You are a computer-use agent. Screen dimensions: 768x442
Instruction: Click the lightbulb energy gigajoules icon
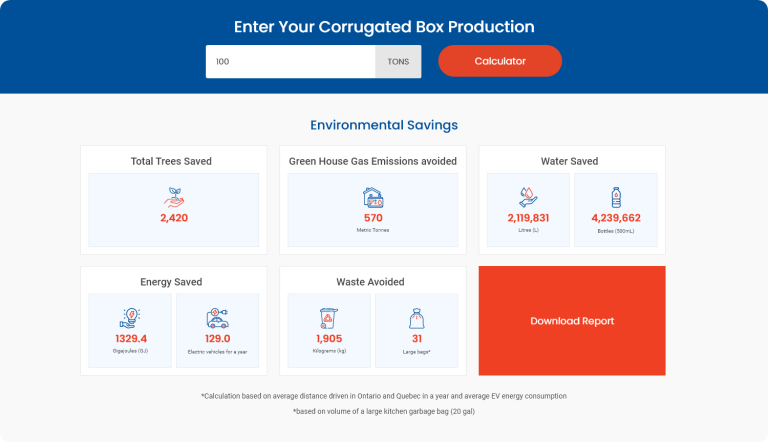point(130,317)
